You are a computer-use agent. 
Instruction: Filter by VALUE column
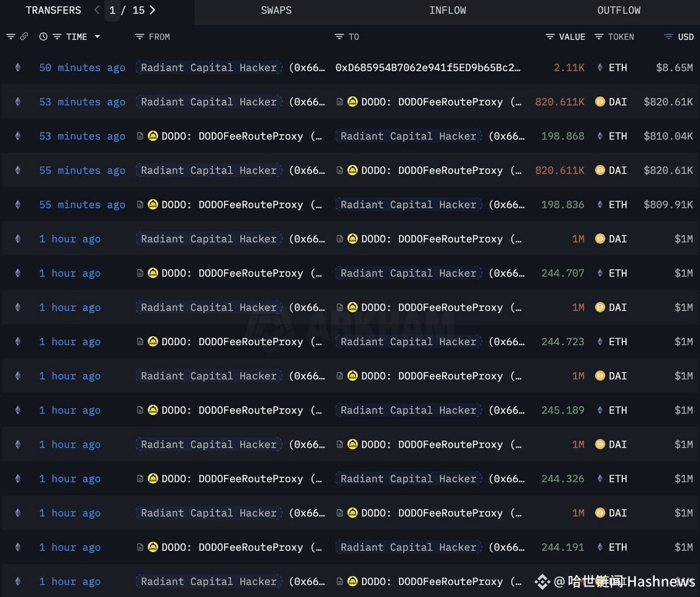(x=549, y=37)
